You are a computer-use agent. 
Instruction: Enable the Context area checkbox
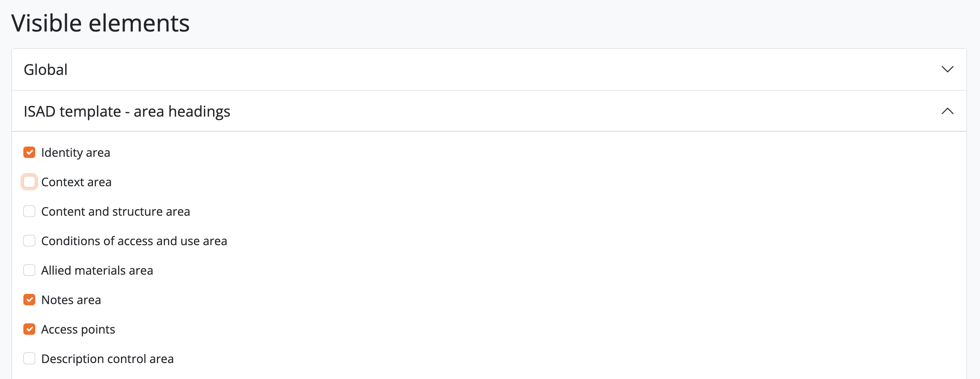point(29,182)
